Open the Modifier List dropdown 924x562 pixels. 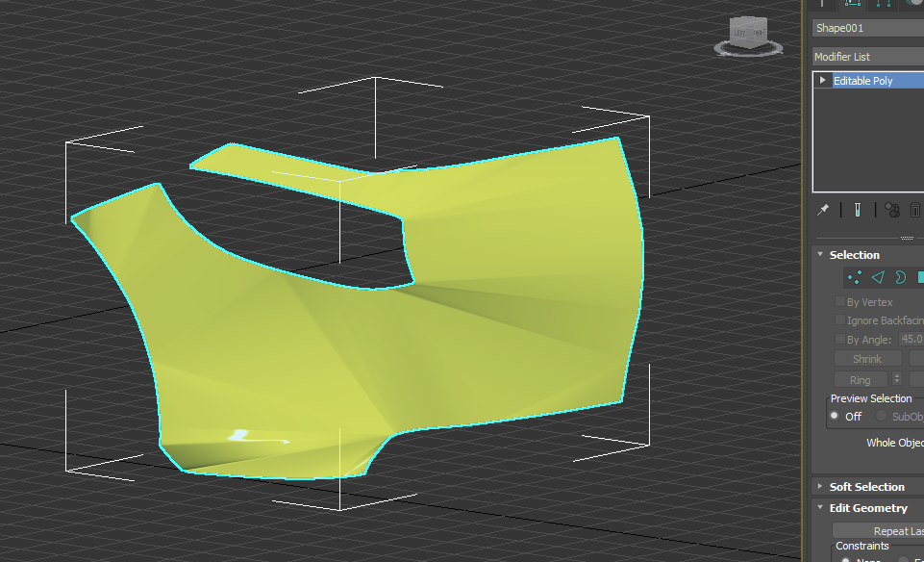coord(868,57)
